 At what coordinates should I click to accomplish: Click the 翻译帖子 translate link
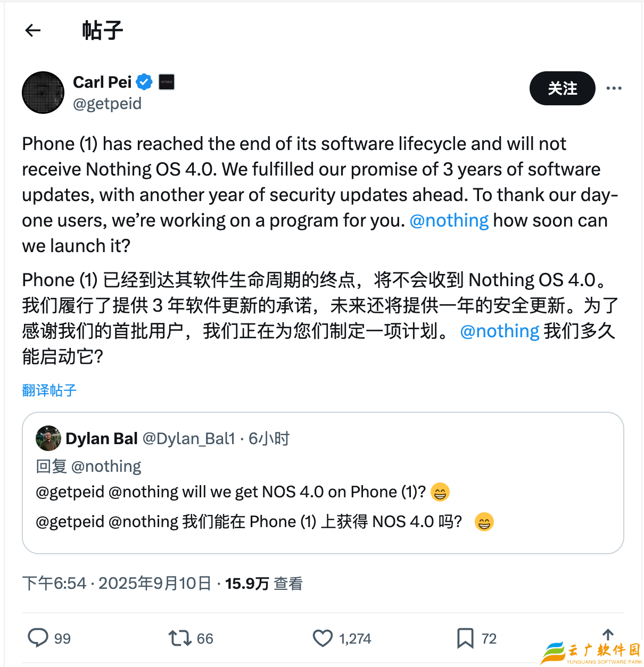[x=49, y=390]
